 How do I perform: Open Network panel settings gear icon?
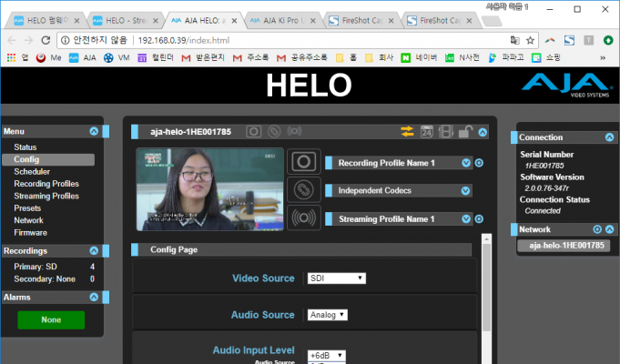(597, 229)
